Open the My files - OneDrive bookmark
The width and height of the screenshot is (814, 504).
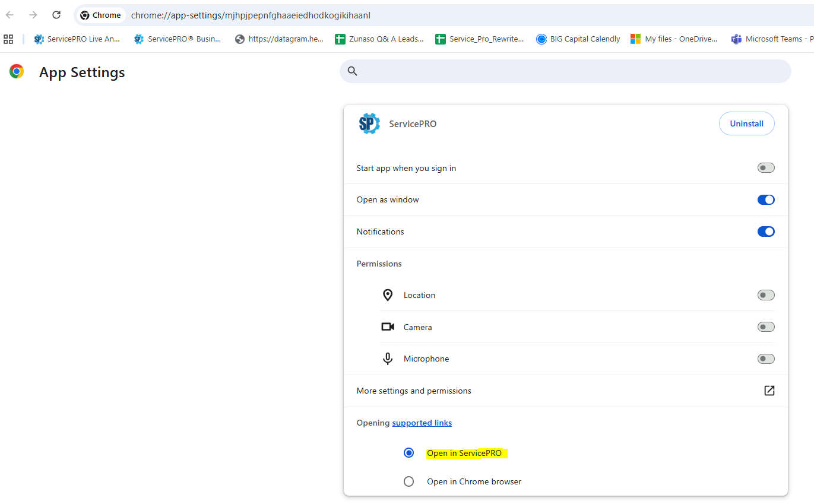pos(674,39)
